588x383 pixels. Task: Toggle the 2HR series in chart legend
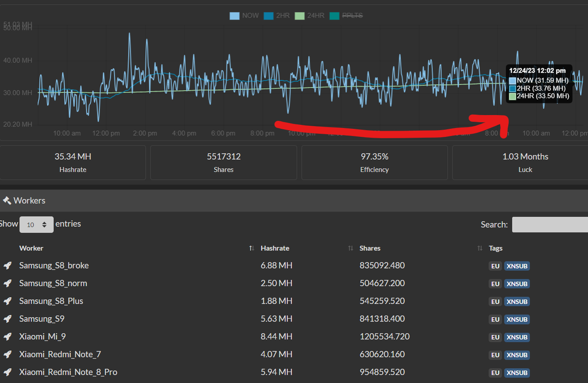(x=277, y=16)
